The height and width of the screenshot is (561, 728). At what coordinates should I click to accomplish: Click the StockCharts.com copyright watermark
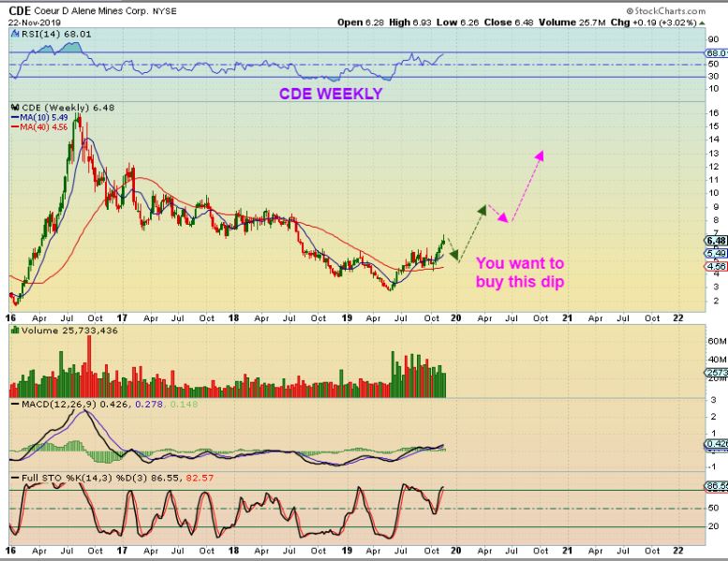pos(665,10)
